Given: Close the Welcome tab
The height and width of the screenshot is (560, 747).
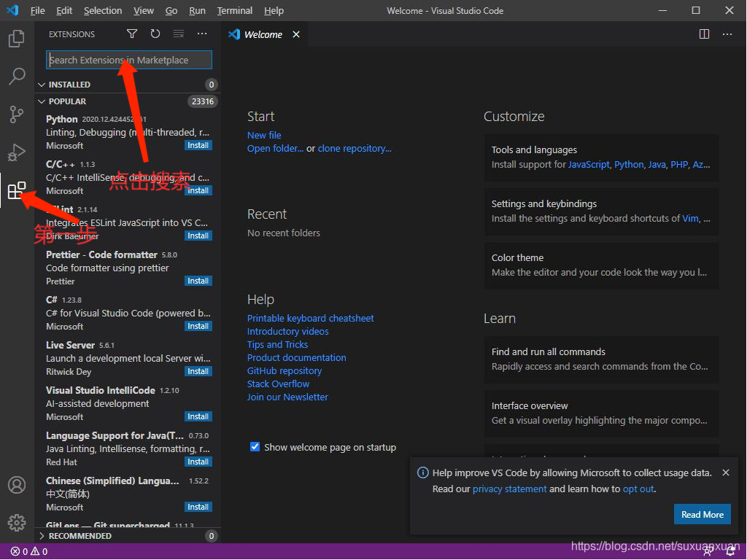Looking at the screenshot, I should pos(296,34).
